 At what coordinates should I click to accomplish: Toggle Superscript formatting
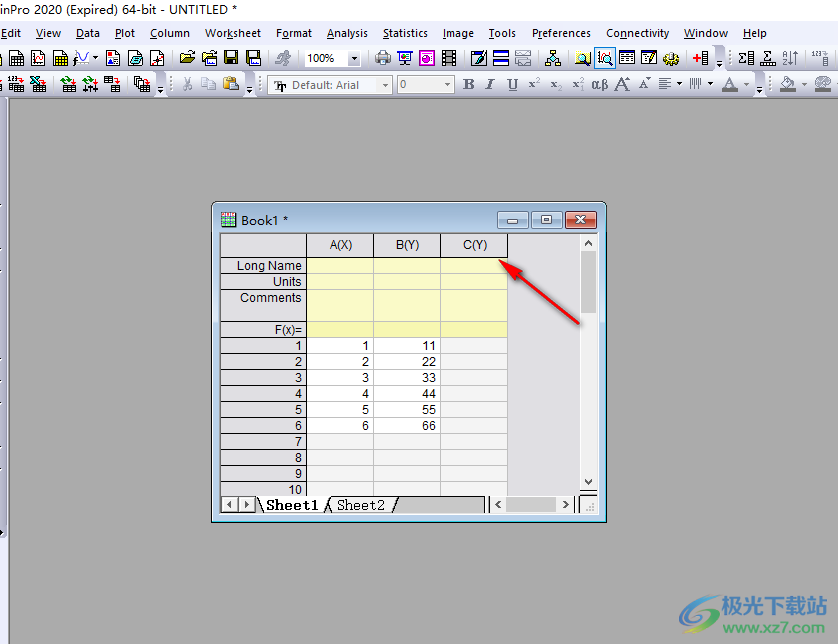coord(534,84)
